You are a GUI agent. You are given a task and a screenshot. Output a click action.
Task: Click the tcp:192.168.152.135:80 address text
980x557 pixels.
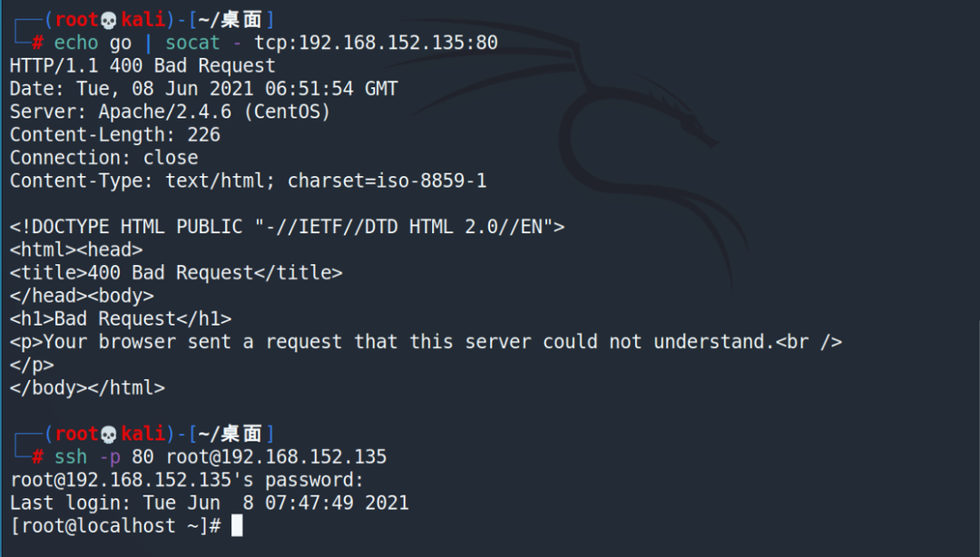376,43
